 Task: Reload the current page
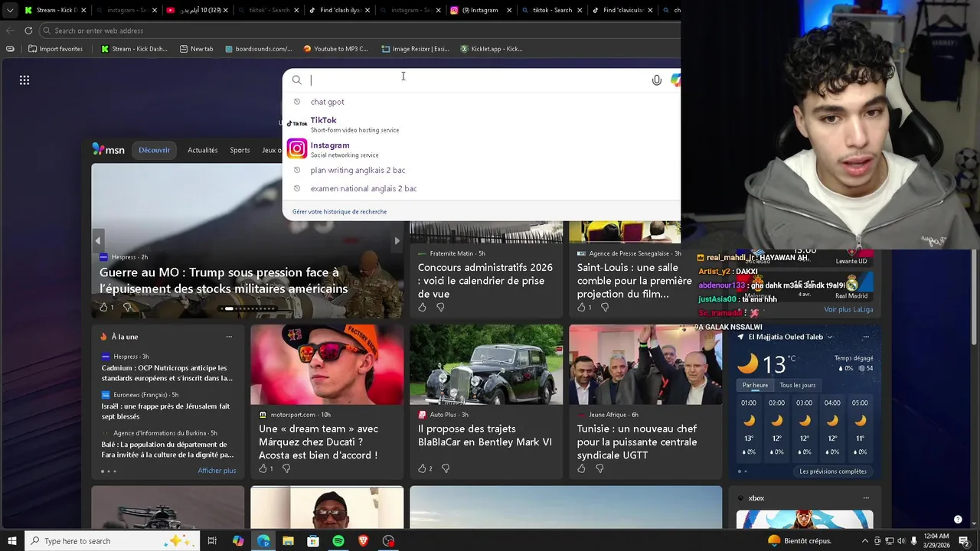click(28, 31)
